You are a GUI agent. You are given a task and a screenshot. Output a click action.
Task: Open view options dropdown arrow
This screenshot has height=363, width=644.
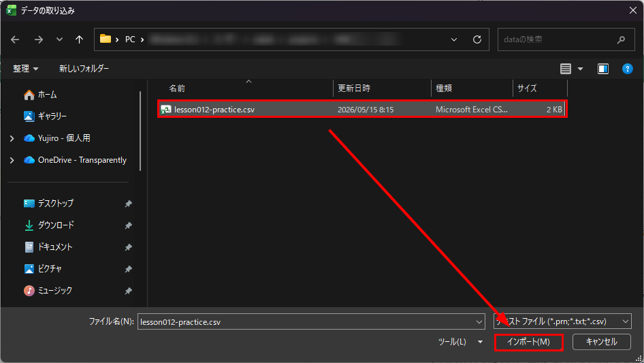point(580,69)
